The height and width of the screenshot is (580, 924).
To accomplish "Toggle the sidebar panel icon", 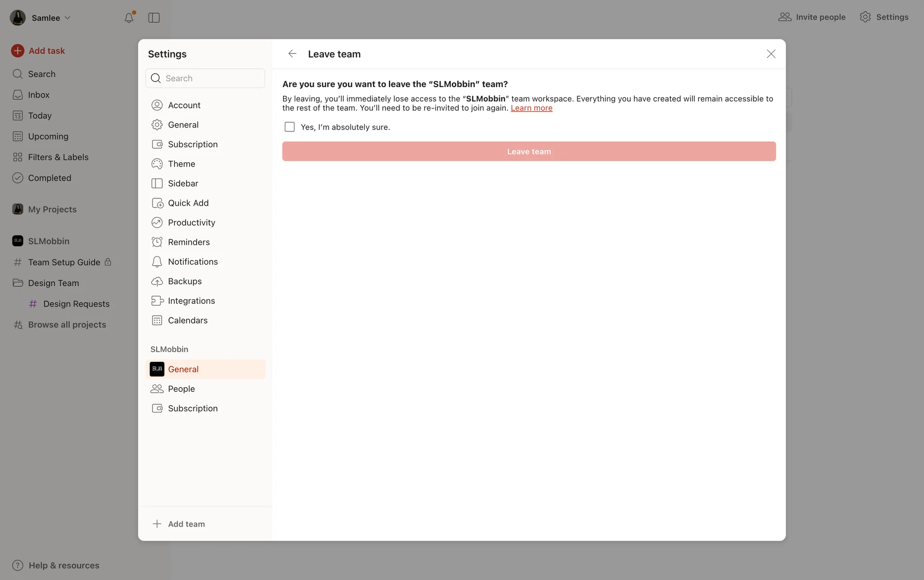I will (x=154, y=18).
